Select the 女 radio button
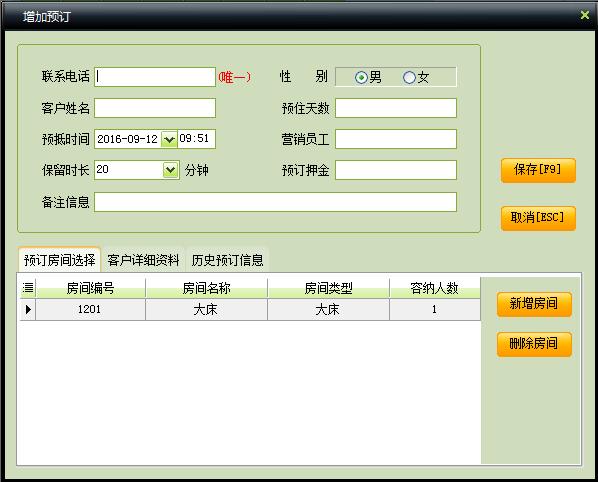This screenshot has height=482, width=598. (x=409, y=77)
